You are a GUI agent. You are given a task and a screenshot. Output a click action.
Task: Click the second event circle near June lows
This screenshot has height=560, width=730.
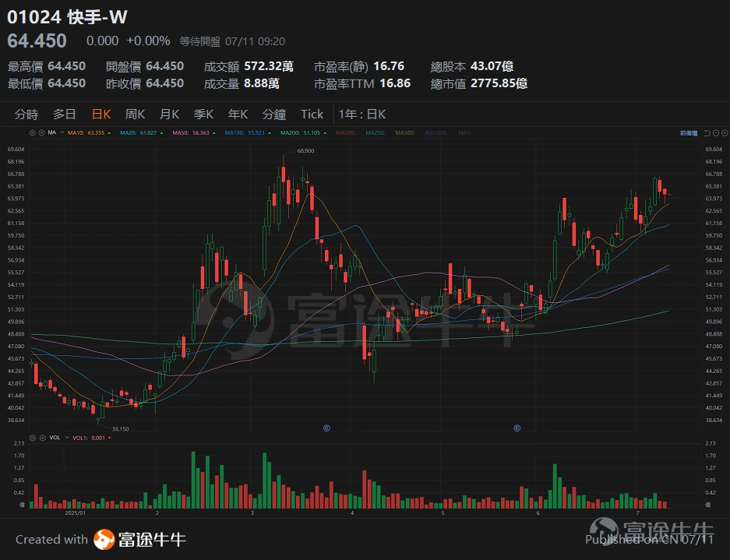click(x=517, y=428)
